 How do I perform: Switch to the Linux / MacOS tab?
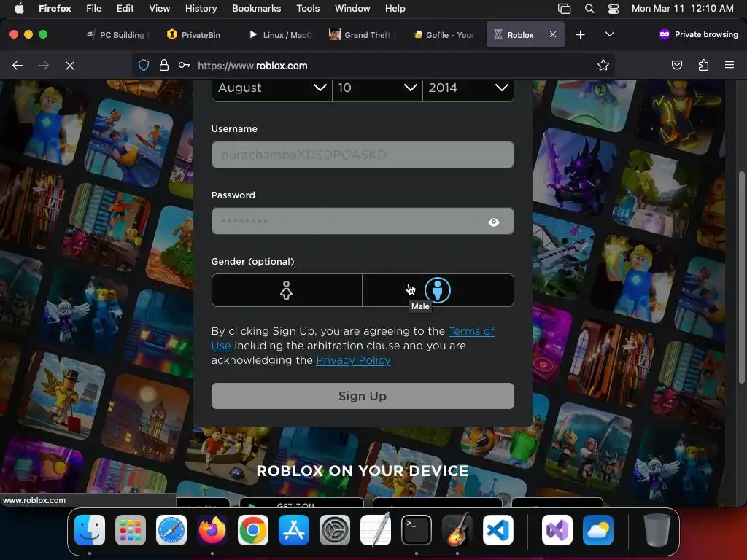pyautogui.click(x=280, y=35)
